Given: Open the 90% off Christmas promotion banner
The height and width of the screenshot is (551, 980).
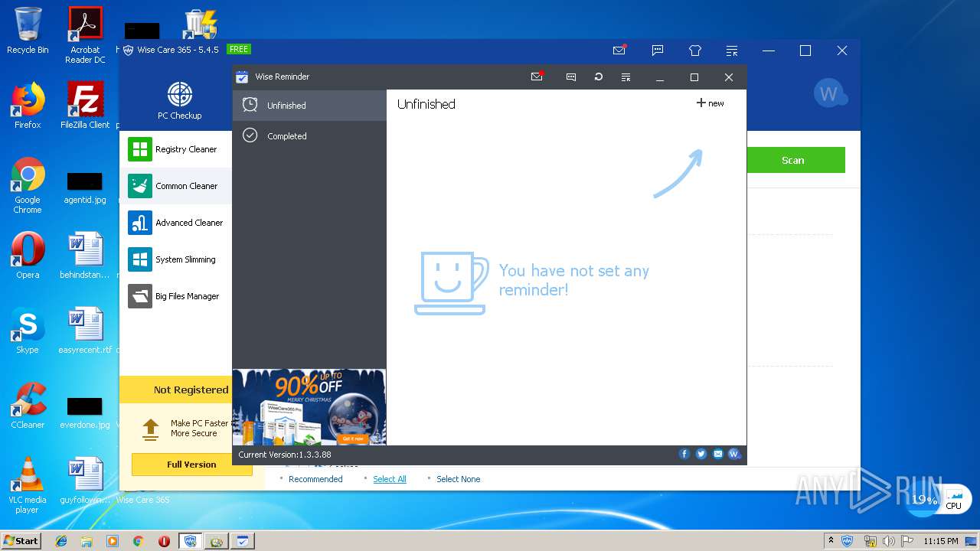Looking at the screenshot, I should 309,407.
